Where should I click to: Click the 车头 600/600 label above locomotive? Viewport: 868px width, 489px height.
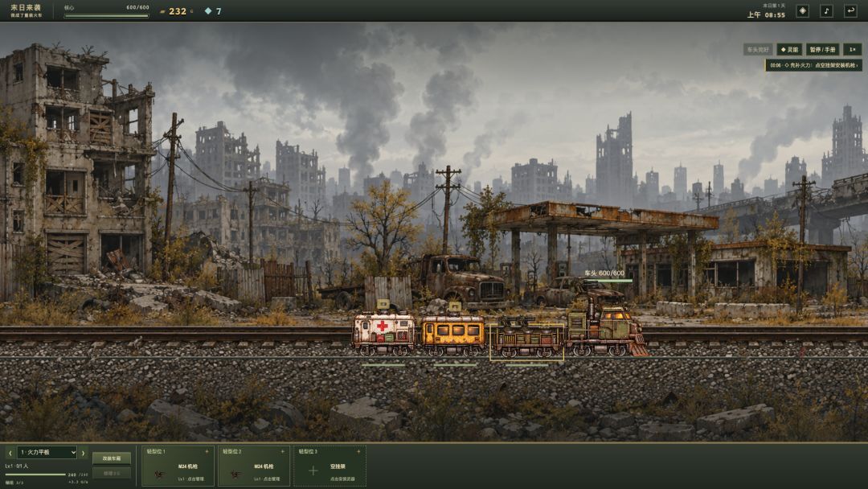[604, 273]
